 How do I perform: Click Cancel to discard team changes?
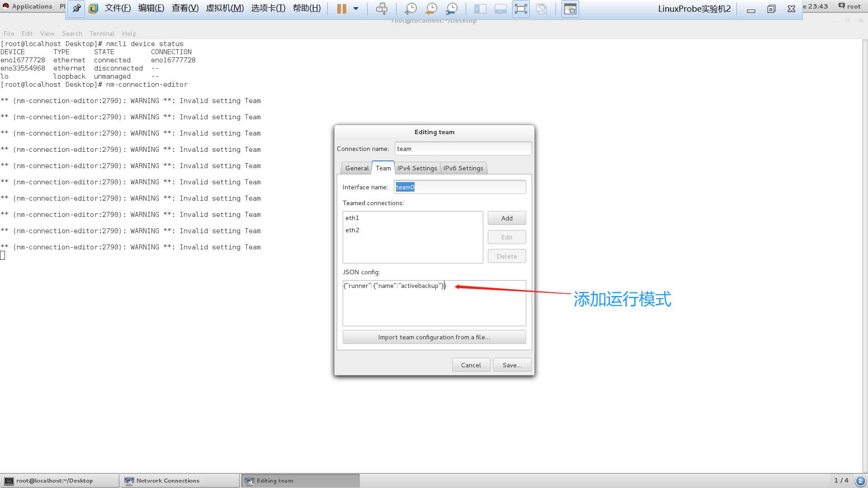[471, 365]
